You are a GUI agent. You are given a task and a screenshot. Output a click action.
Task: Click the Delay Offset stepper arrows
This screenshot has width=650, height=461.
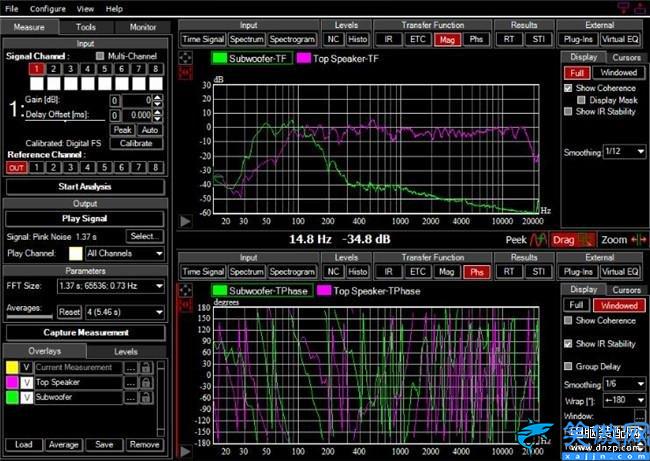[x=158, y=115]
